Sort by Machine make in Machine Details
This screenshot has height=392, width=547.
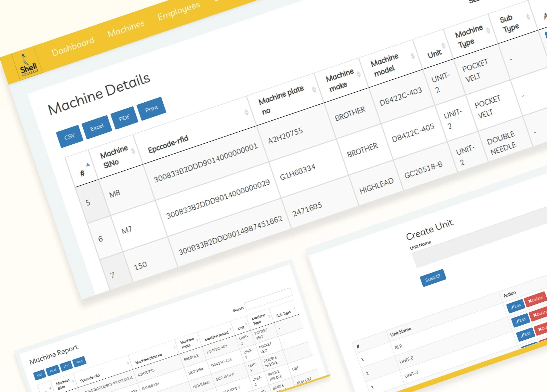[x=359, y=74]
